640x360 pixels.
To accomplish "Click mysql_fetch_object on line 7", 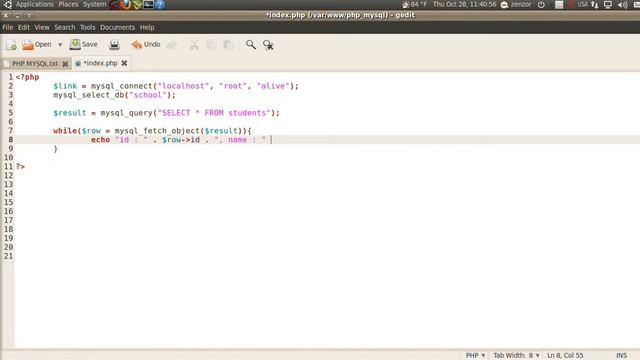I will click(157, 131).
